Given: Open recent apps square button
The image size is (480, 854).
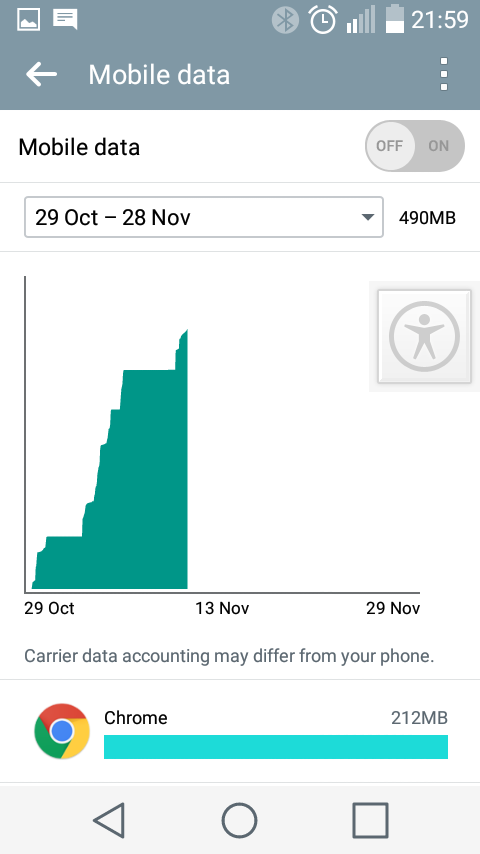Looking at the screenshot, I should pos(370,820).
